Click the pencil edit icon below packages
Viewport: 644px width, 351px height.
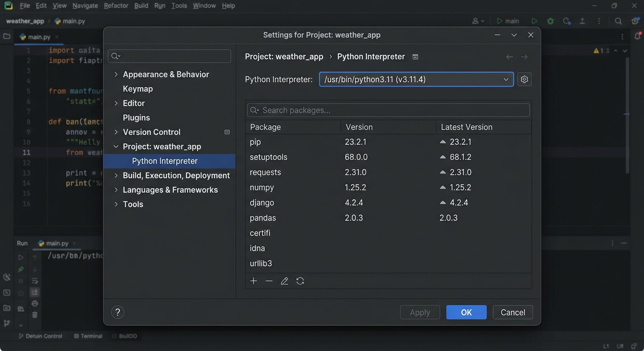[284, 281]
